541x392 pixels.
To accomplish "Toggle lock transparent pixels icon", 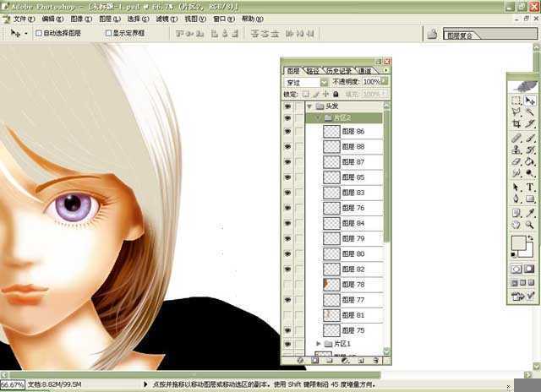I will (306, 94).
